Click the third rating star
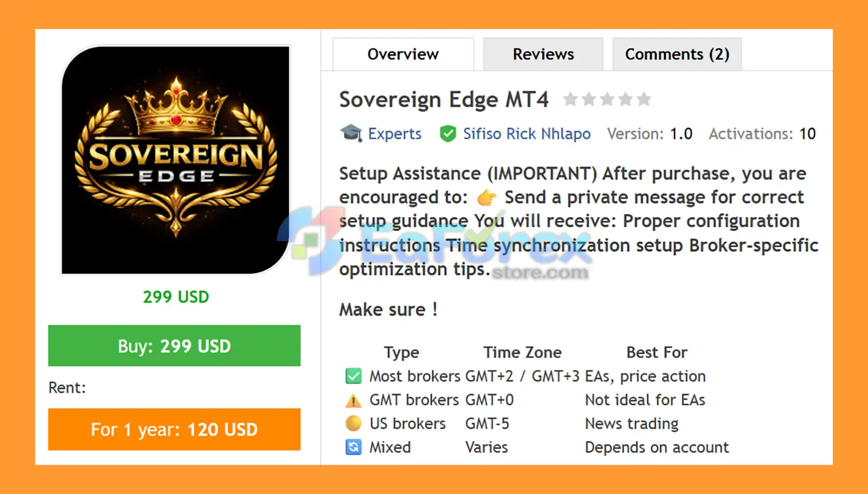Viewport: 868px width, 494px height. [x=607, y=99]
